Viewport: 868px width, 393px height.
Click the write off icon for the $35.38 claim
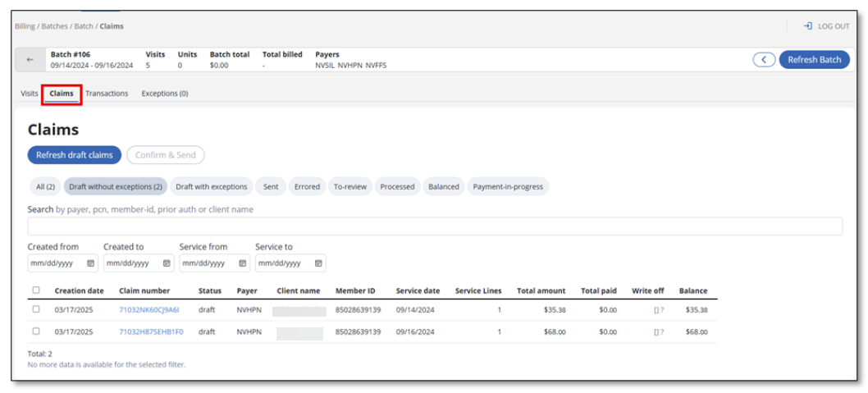(656, 310)
